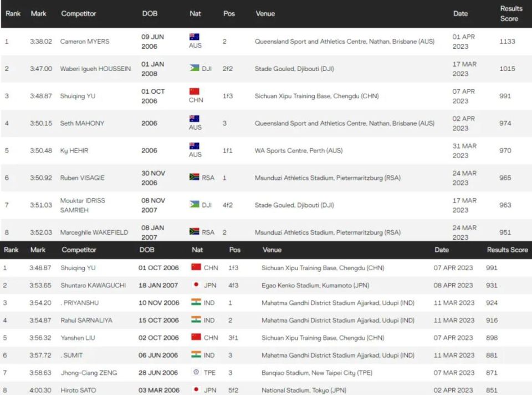Viewport: 532px width, 395px height.
Task: Click the China flag in lower table Shuiqing YU row
Action: tap(196, 267)
